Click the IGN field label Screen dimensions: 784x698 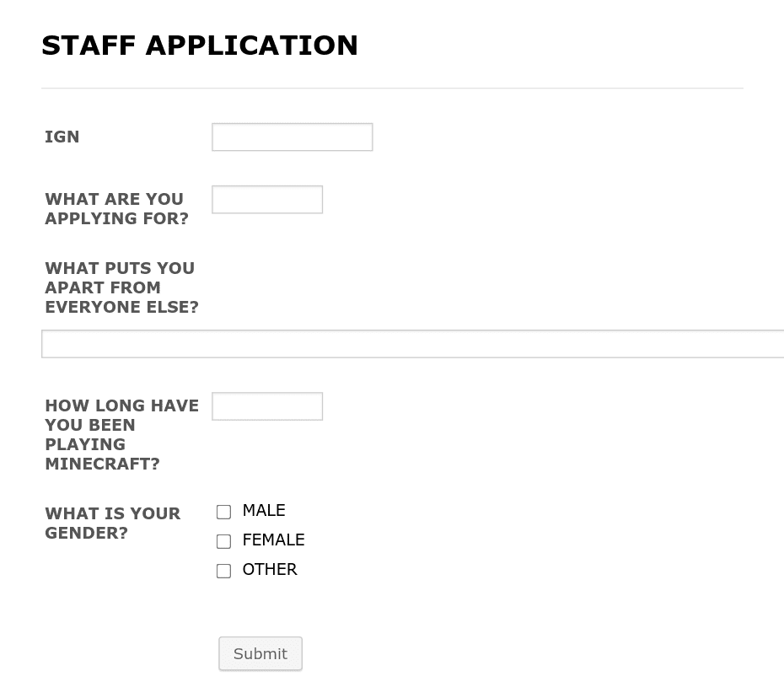(62, 137)
